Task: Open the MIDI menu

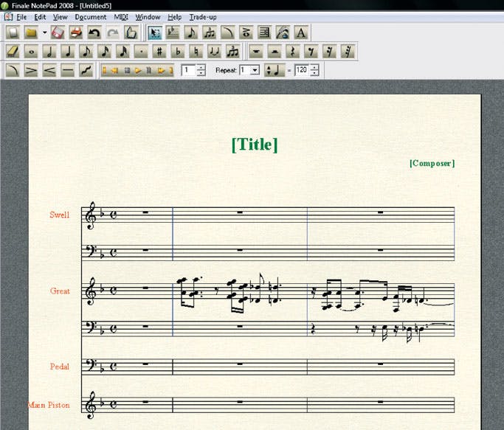Action: pyautogui.click(x=121, y=17)
